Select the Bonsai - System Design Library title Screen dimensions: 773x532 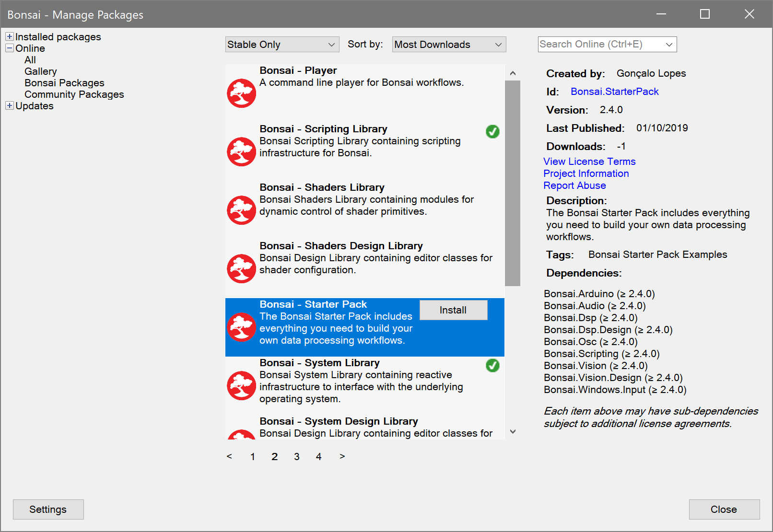pyautogui.click(x=339, y=421)
